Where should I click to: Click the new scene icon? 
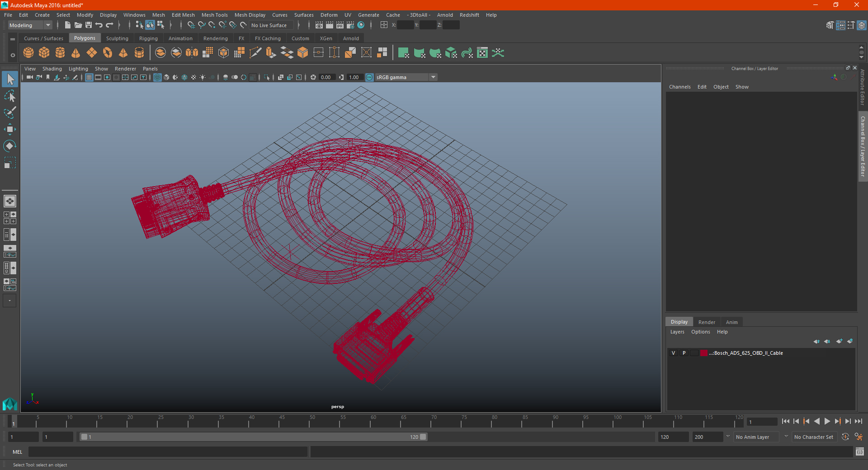click(x=67, y=25)
